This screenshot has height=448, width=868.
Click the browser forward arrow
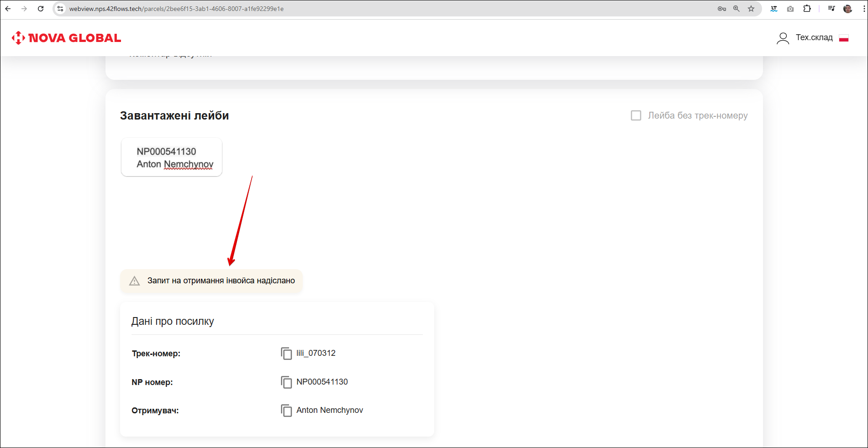click(x=24, y=9)
